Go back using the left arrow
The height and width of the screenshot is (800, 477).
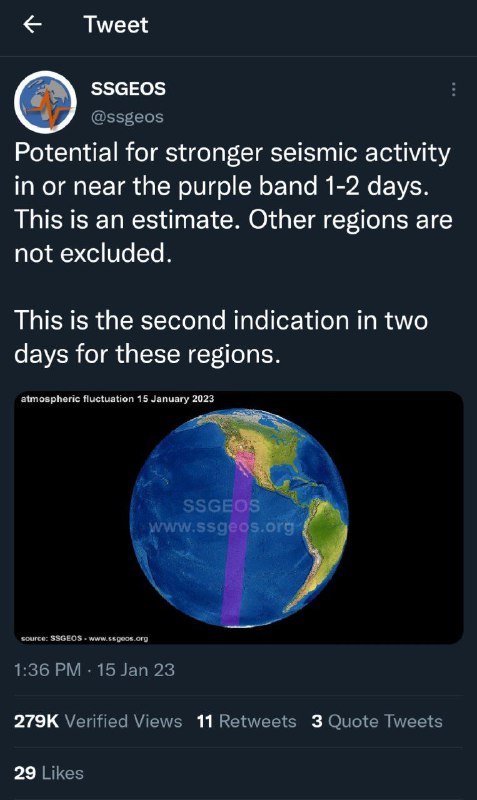pyautogui.click(x=33, y=24)
